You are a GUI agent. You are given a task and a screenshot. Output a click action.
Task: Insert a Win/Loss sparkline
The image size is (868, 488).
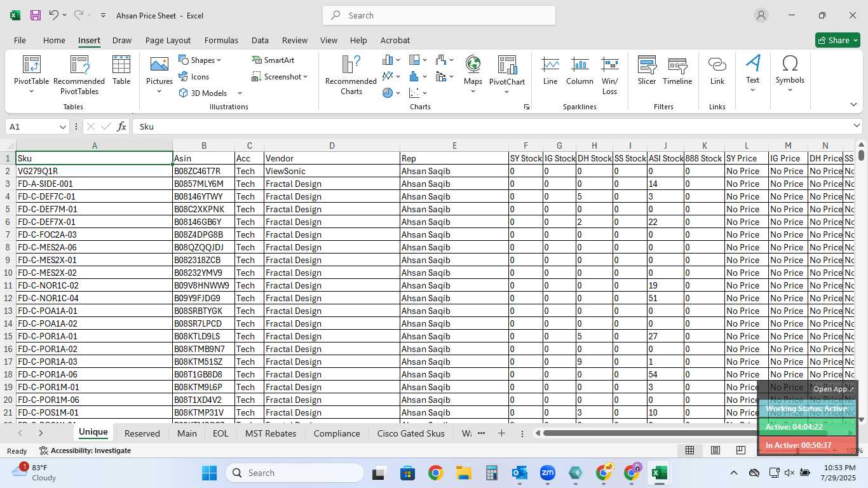pos(609,75)
